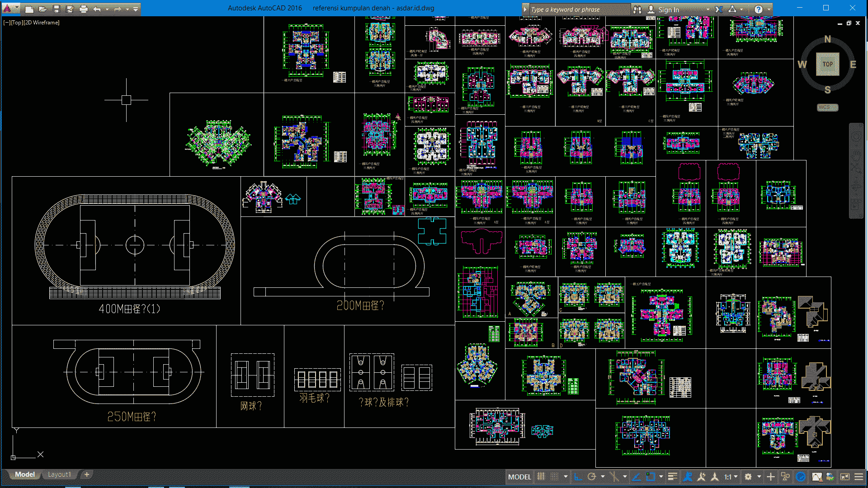868x488 pixels.
Task: Open the [Top] view controls menu
Action: click(17, 23)
